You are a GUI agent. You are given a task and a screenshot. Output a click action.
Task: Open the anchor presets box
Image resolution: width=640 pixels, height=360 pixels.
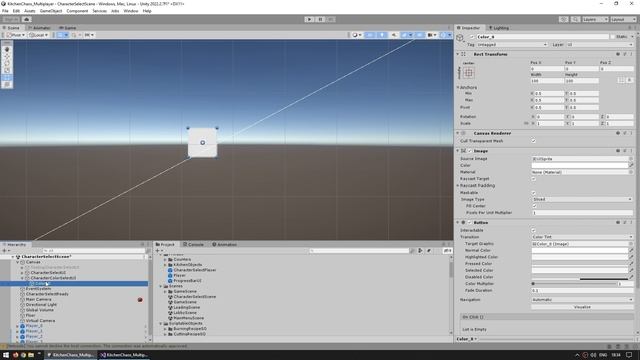(x=469, y=73)
